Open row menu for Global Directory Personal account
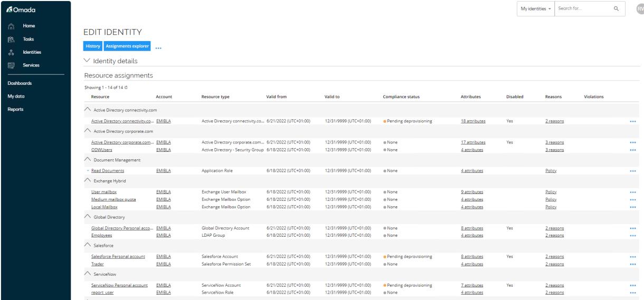This screenshot has height=300, width=644. 633,228
